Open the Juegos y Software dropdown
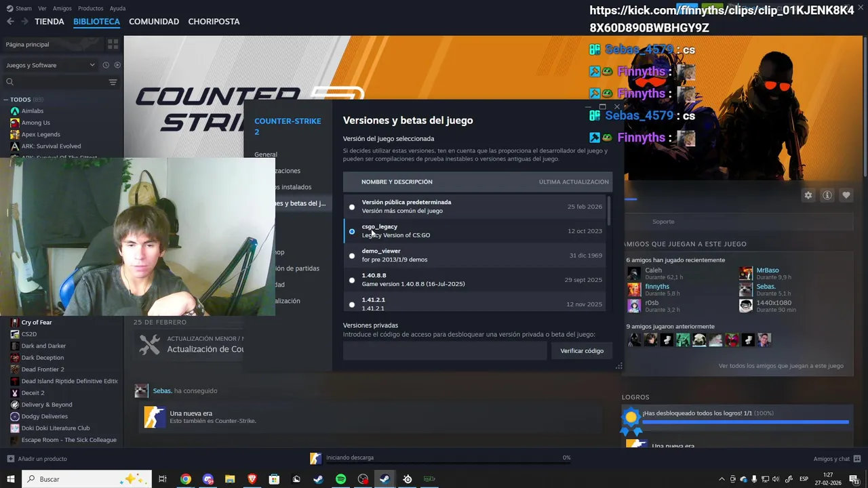 pyautogui.click(x=51, y=65)
